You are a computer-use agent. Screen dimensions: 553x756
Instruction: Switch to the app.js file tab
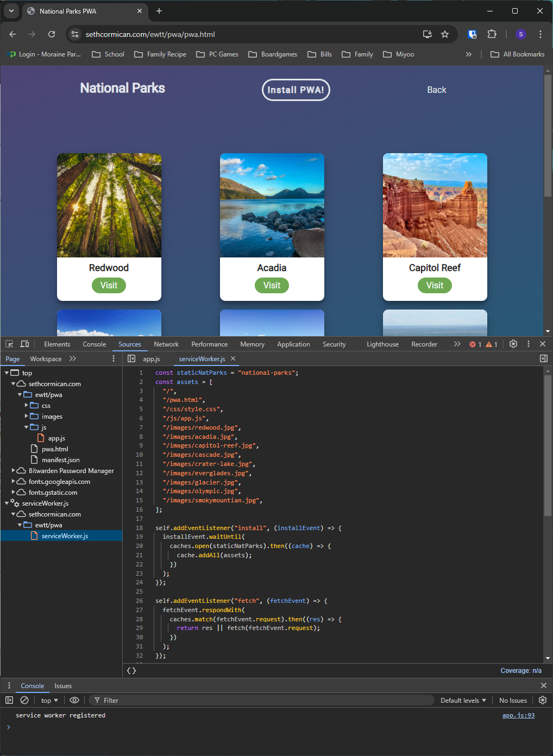[x=151, y=358]
